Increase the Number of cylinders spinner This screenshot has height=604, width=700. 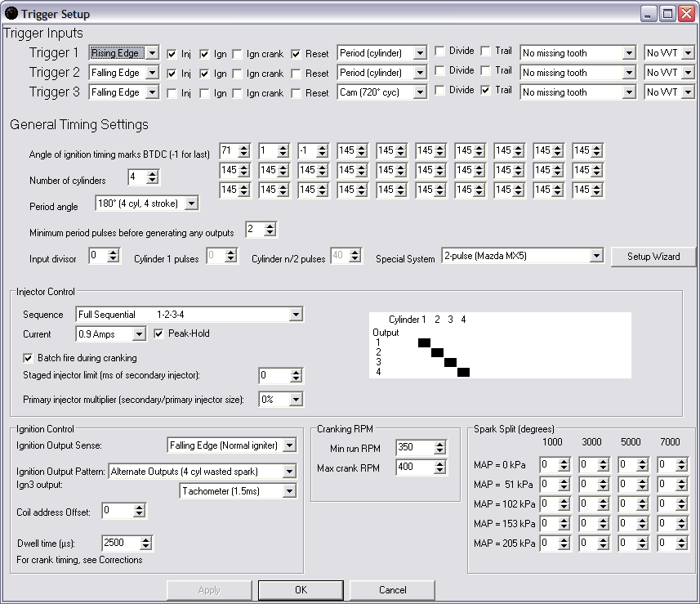(x=152, y=173)
